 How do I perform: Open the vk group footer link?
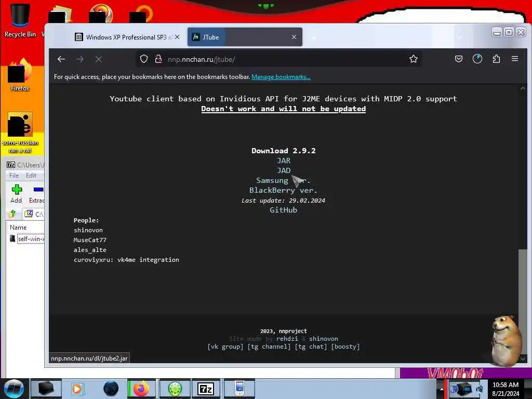point(225,347)
